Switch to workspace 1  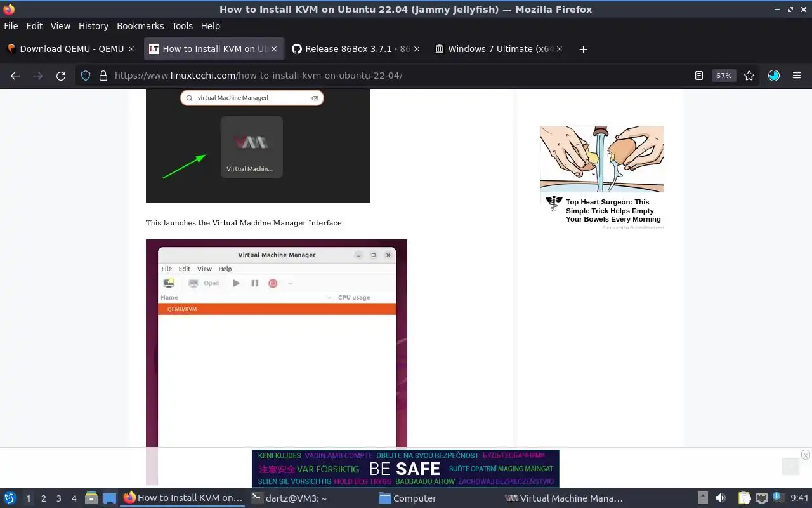pos(28,498)
